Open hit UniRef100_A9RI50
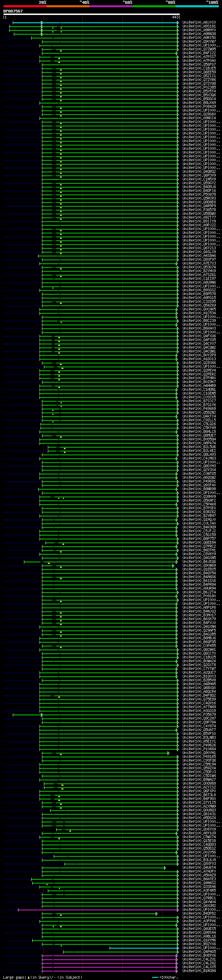Screen dimensions: 222x980 (x=199, y=38)
